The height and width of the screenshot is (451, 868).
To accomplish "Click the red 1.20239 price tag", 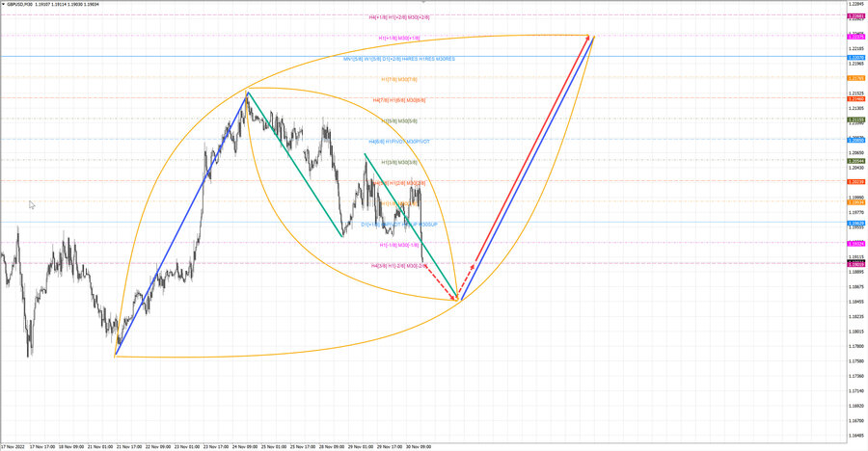I will tap(856, 181).
